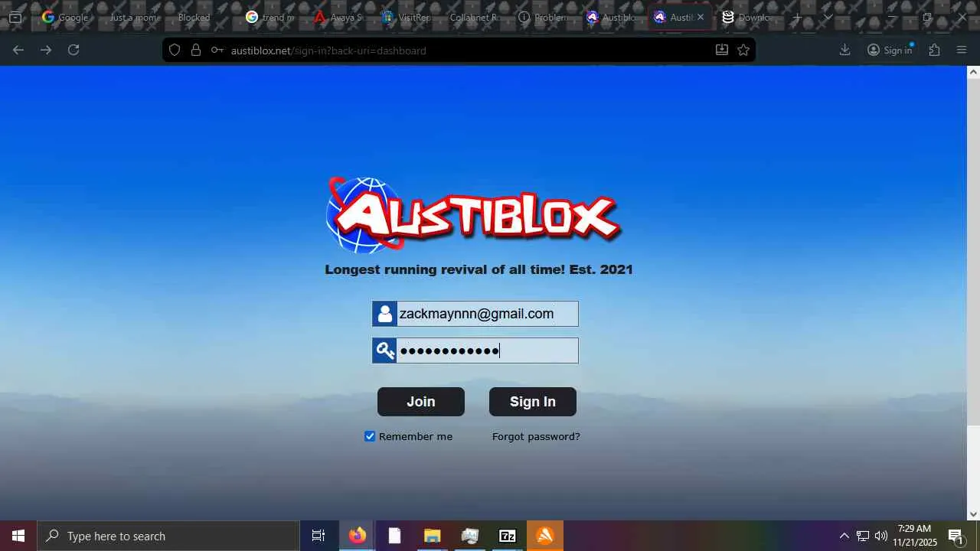Open the Windows notification center

[x=956, y=536]
